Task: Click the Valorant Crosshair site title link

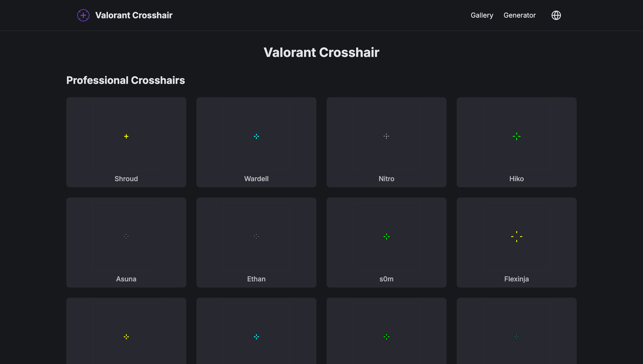Action: coord(134,15)
